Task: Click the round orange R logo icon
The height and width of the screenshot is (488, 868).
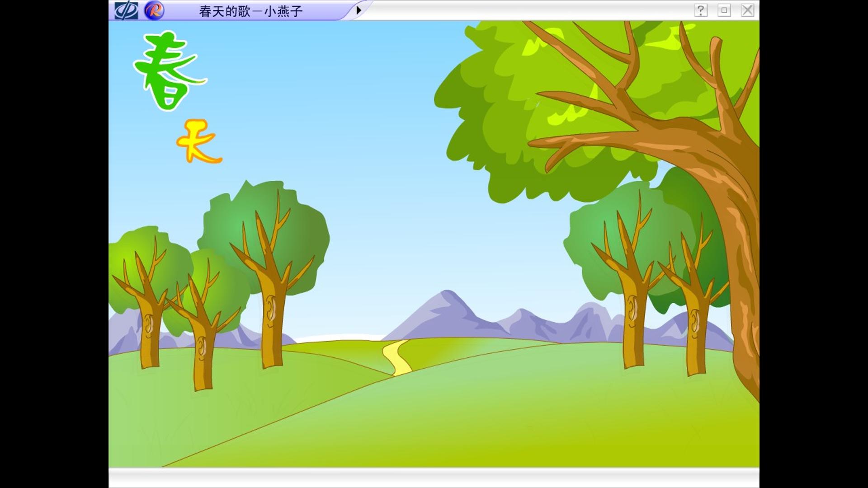Action: [x=154, y=10]
